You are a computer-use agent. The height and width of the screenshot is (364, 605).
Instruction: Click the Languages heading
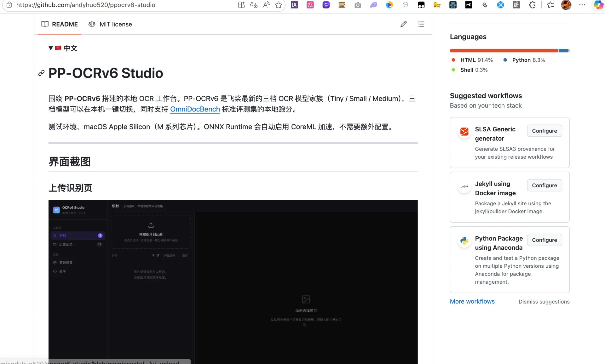click(468, 37)
